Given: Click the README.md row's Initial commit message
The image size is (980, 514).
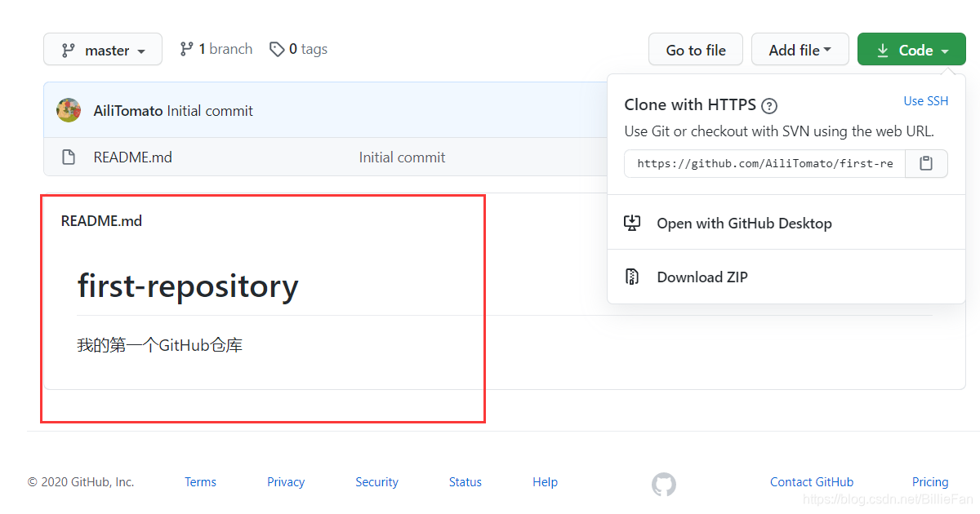Looking at the screenshot, I should (403, 157).
